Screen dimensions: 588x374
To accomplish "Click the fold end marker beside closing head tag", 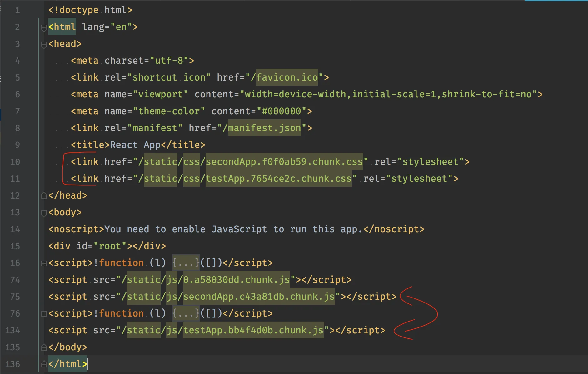I will pyautogui.click(x=44, y=196).
